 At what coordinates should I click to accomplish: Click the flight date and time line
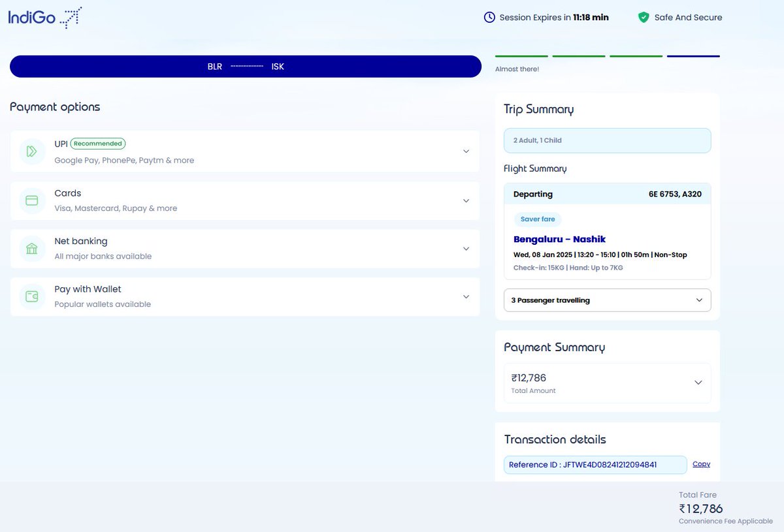point(600,255)
